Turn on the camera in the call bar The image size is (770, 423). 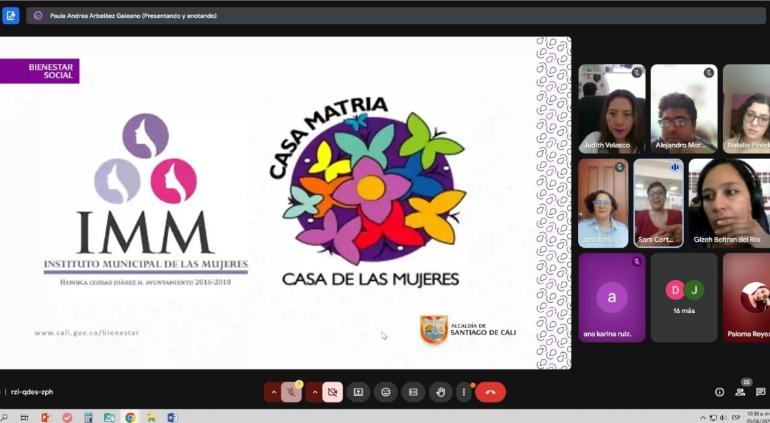tap(332, 392)
